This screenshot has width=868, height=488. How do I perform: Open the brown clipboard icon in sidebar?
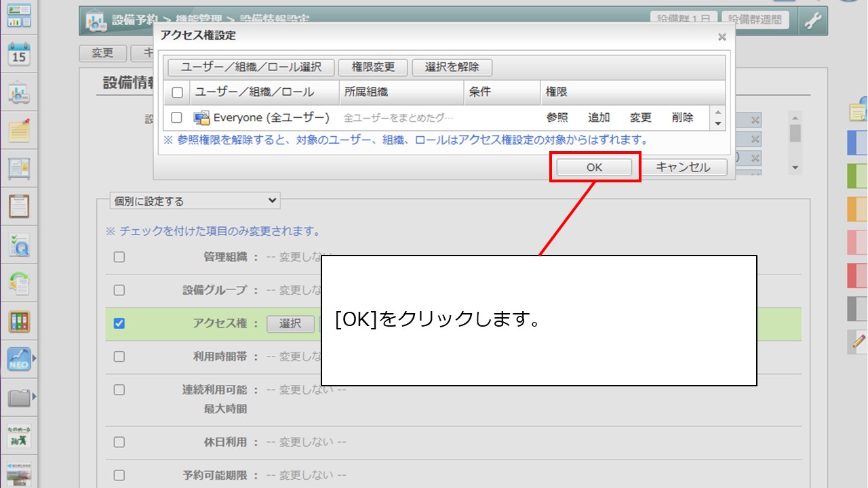19,206
